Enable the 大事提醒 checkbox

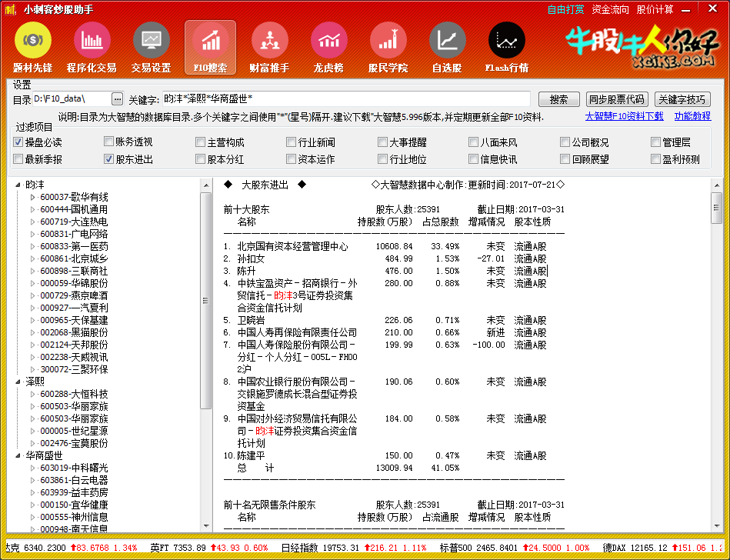382,142
